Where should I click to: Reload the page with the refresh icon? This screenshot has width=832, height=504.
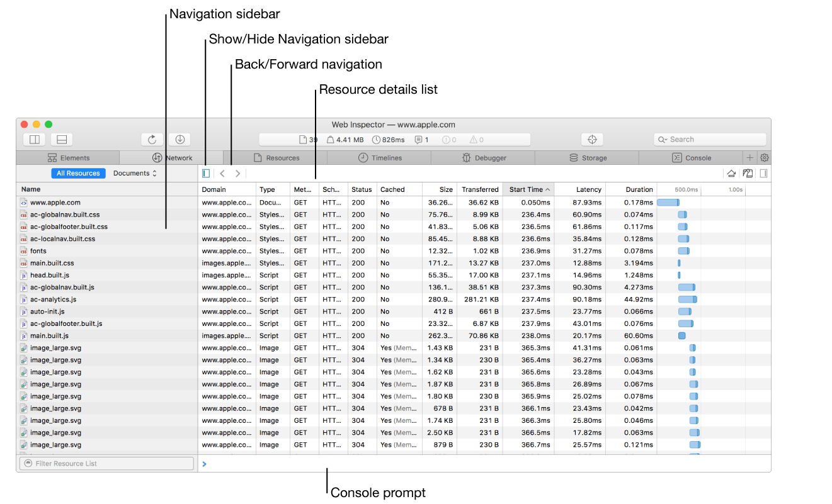(x=152, y=140)
